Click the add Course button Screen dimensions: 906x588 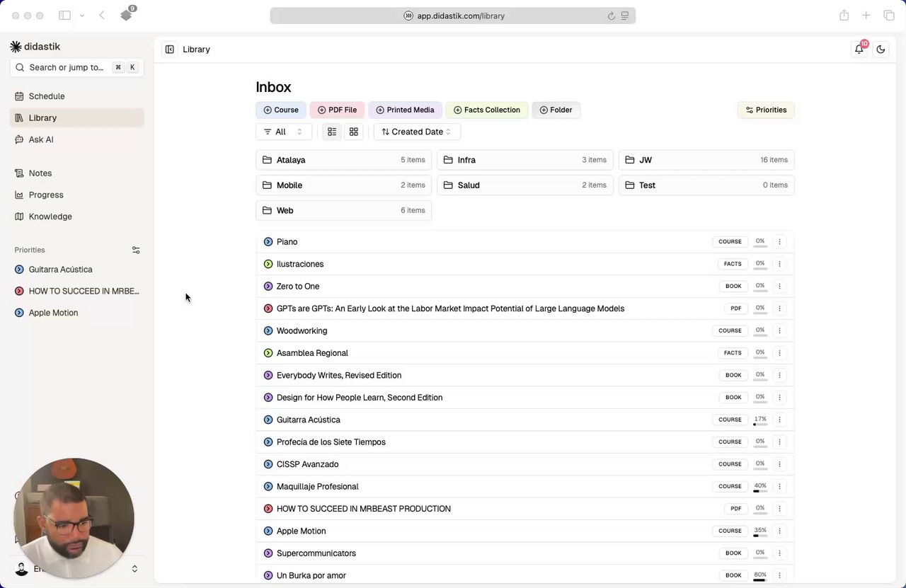(x=281, y=110)
